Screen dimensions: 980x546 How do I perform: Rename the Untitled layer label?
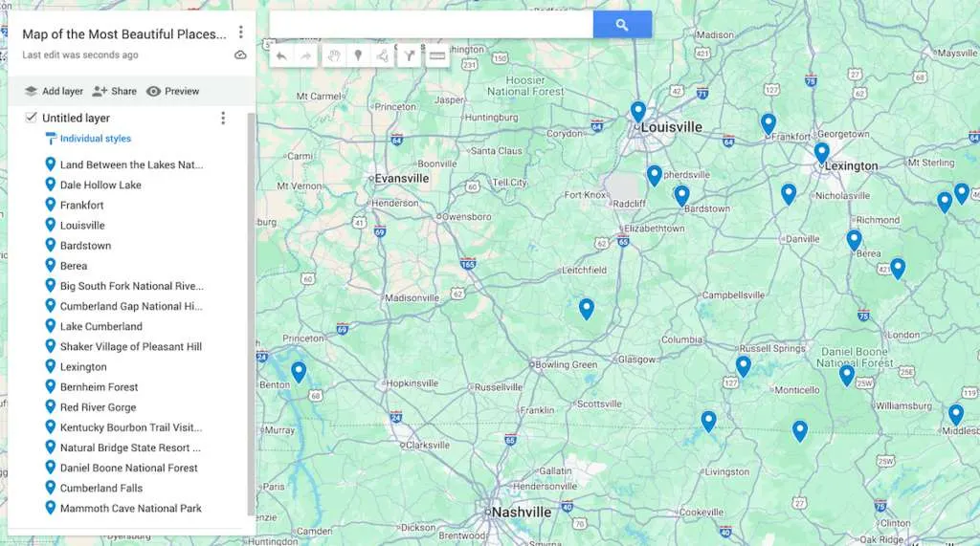point(77,118)
